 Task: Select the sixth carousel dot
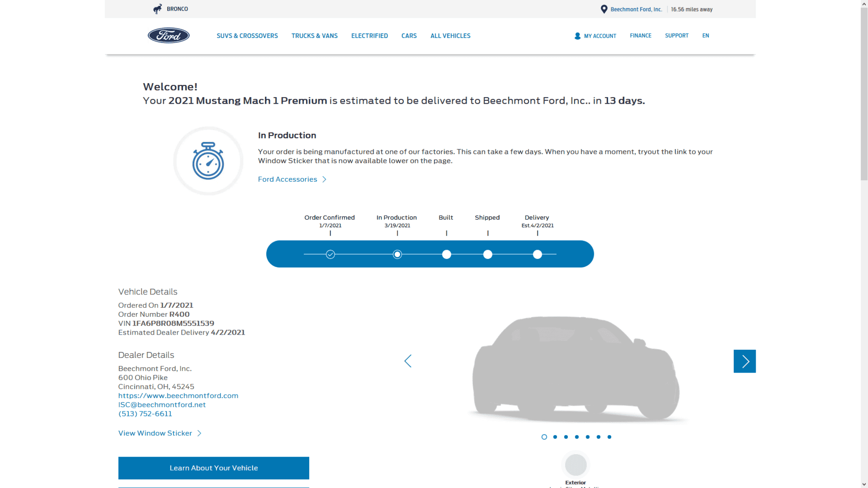tap(598, 437)
